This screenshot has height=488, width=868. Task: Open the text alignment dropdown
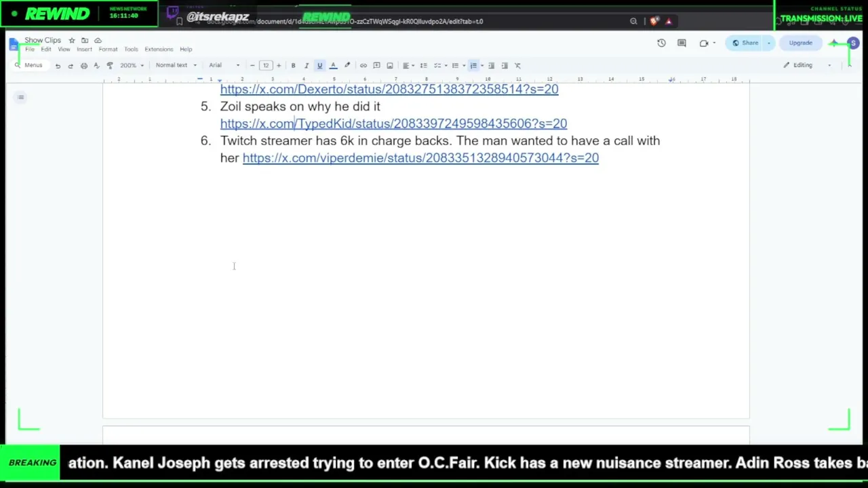click(408, 66)
